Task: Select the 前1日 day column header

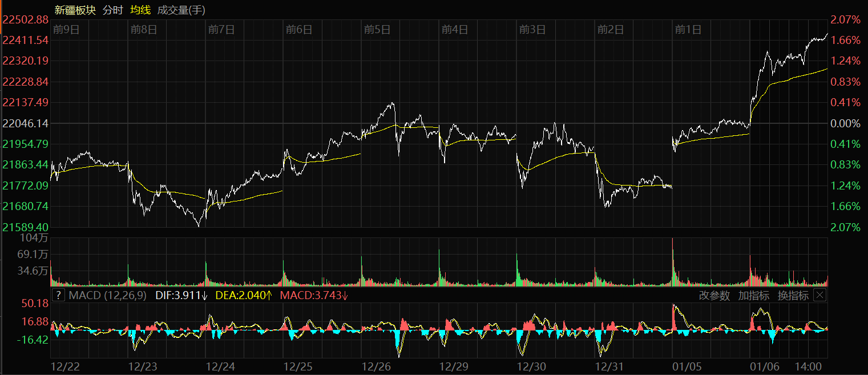Action: tap(688, 30)
